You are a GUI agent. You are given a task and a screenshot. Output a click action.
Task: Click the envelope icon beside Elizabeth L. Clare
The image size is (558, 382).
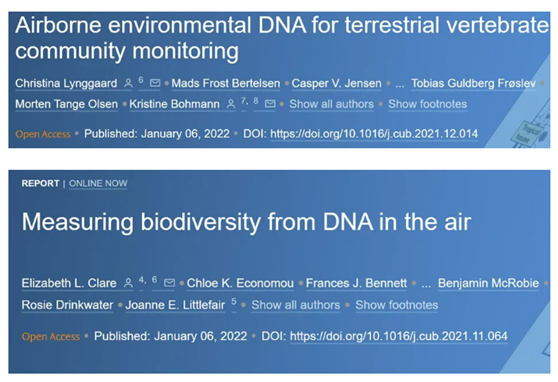(169, 283)
